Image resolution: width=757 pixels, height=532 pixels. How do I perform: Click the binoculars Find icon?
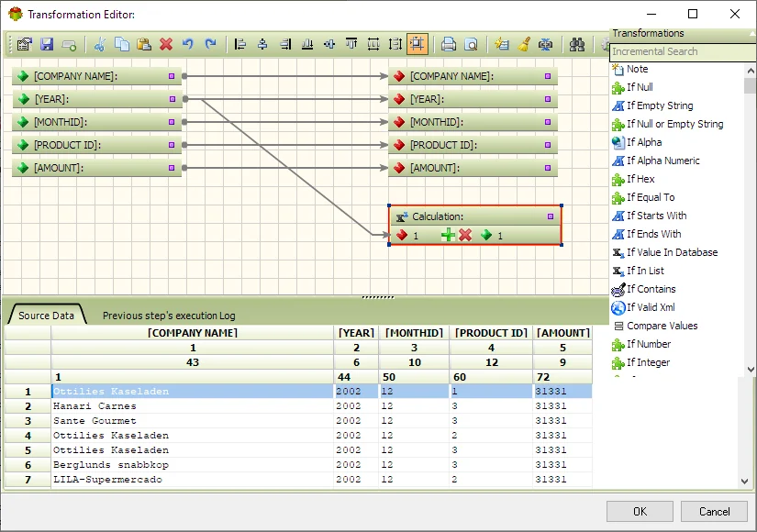point(577,44)
